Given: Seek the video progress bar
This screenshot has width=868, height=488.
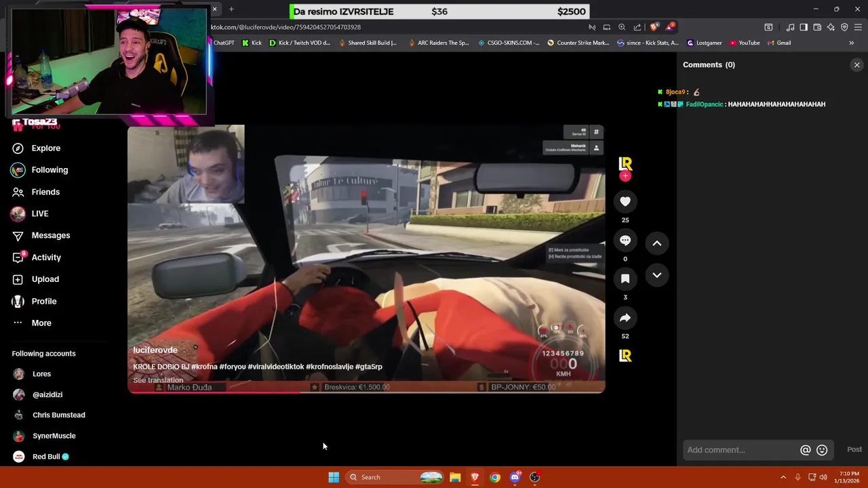Looking at the screenshot, I should click(366, 392).
